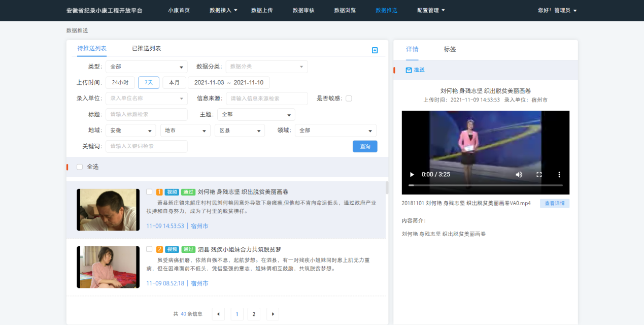Switch to 标签 tab
This screenshot has height=325, width=644.
(x=450, y=49)
